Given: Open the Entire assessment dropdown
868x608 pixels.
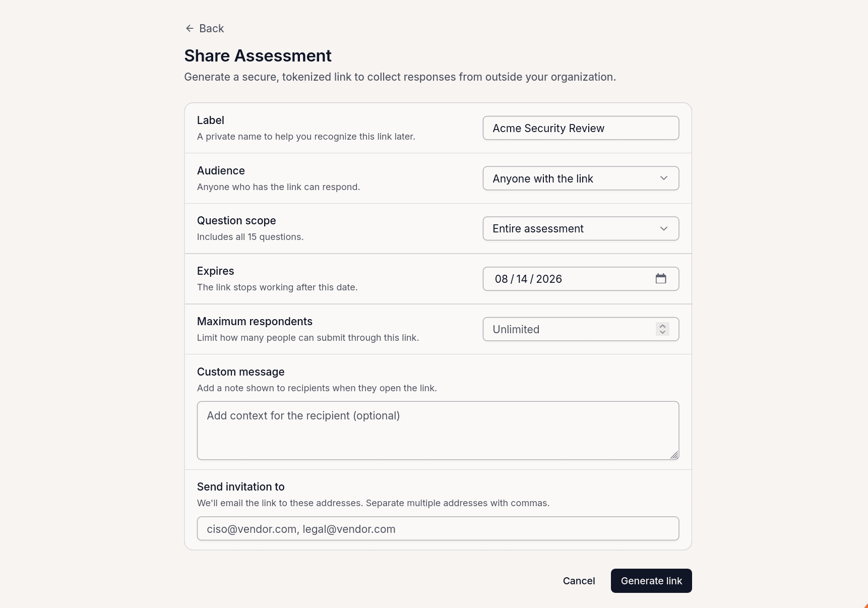Looking at the screenshot, I should pos(581,228).
